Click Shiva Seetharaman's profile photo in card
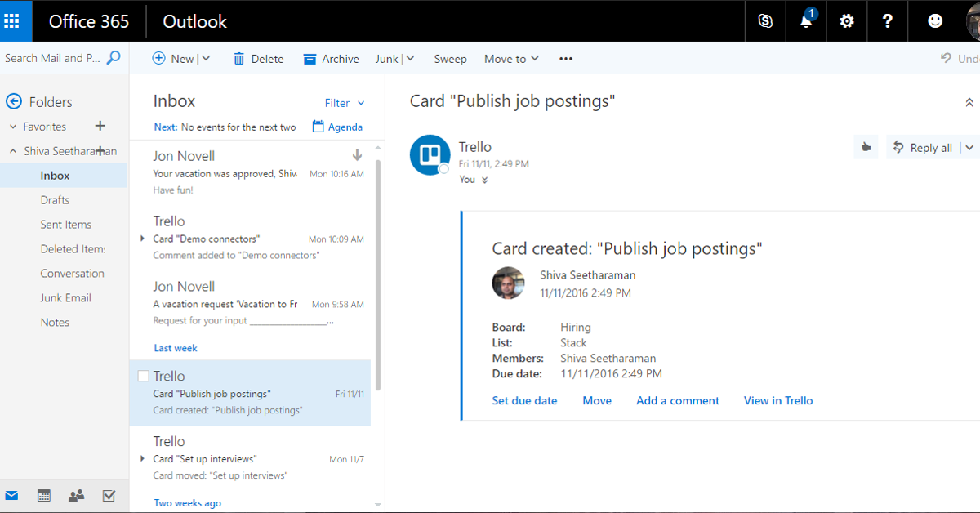Image resolution: width=980 pixels, height=513 pixels. tap(508, 283)
